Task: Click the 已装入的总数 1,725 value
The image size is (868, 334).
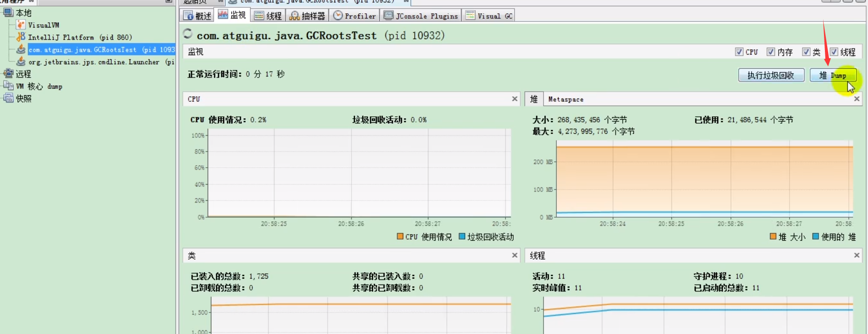Action: coord(259,276)
